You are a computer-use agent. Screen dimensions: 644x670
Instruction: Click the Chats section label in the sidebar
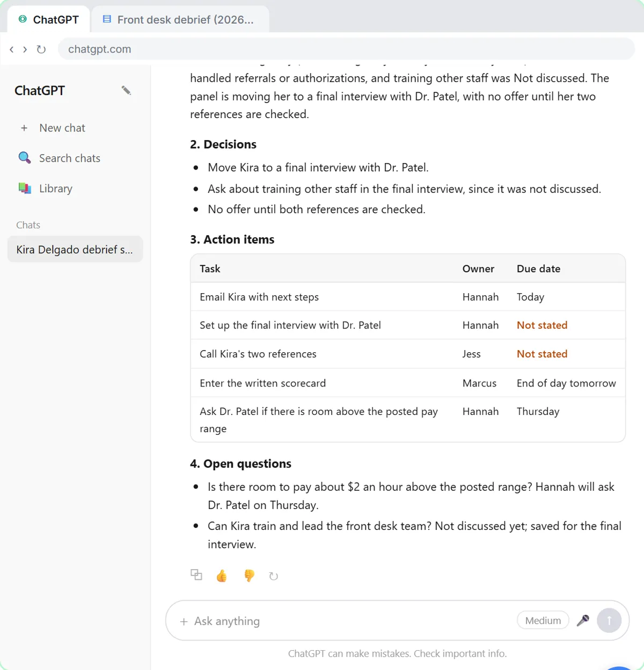28,225
